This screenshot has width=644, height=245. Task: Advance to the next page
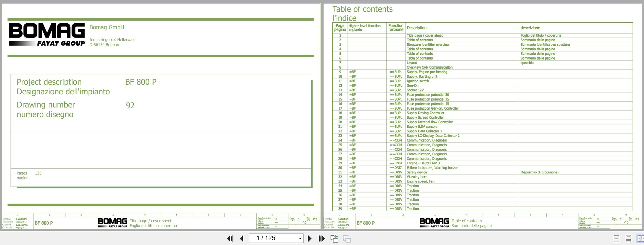pos(310,238)
